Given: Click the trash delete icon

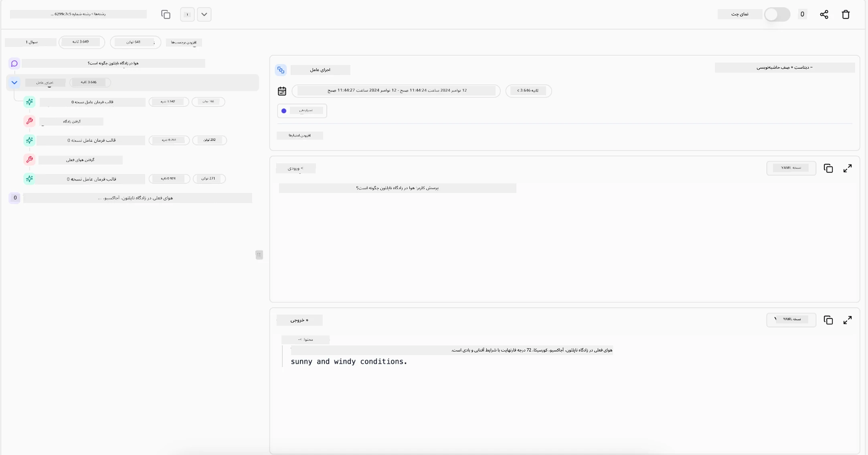Looking at the screenshot, I should (x=846, y=14).
